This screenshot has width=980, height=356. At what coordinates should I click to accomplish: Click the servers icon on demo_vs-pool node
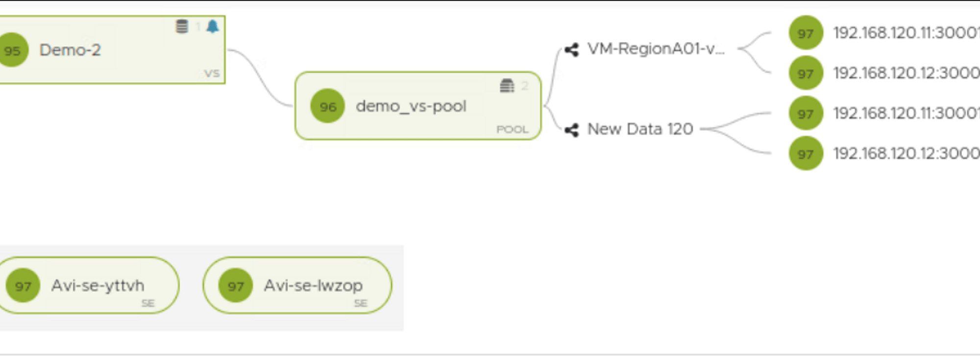click(x=507, y=86)
